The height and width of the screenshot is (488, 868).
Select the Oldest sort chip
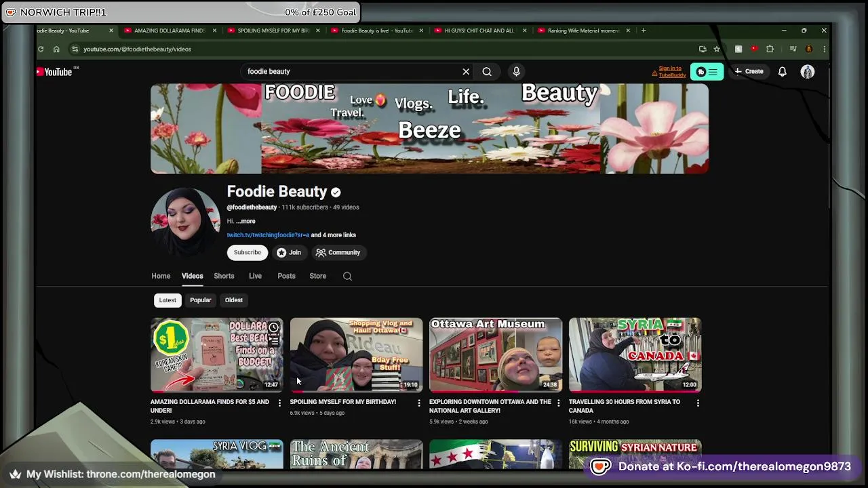click(x=234, y=300)
